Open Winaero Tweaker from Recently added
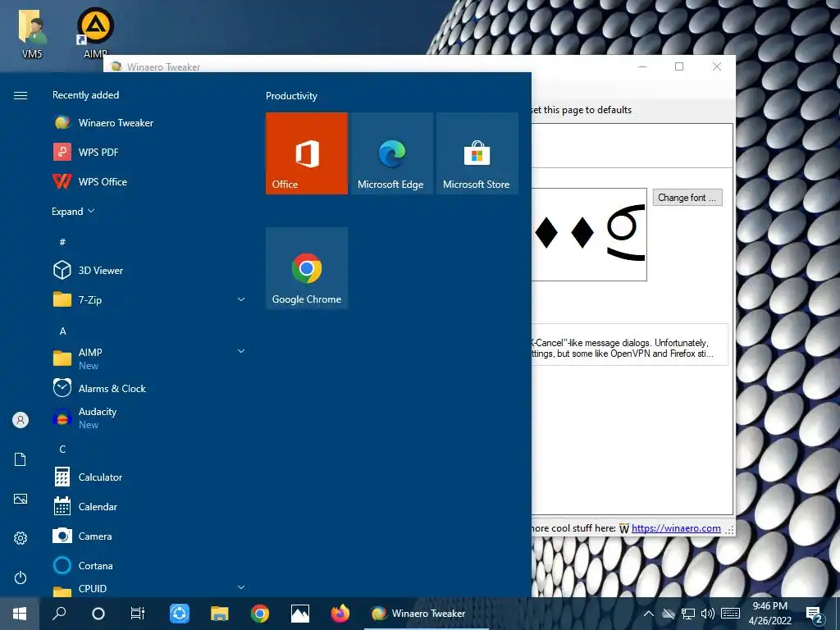Viewport: 840px width, 630px height. click(x=150, y=123)
